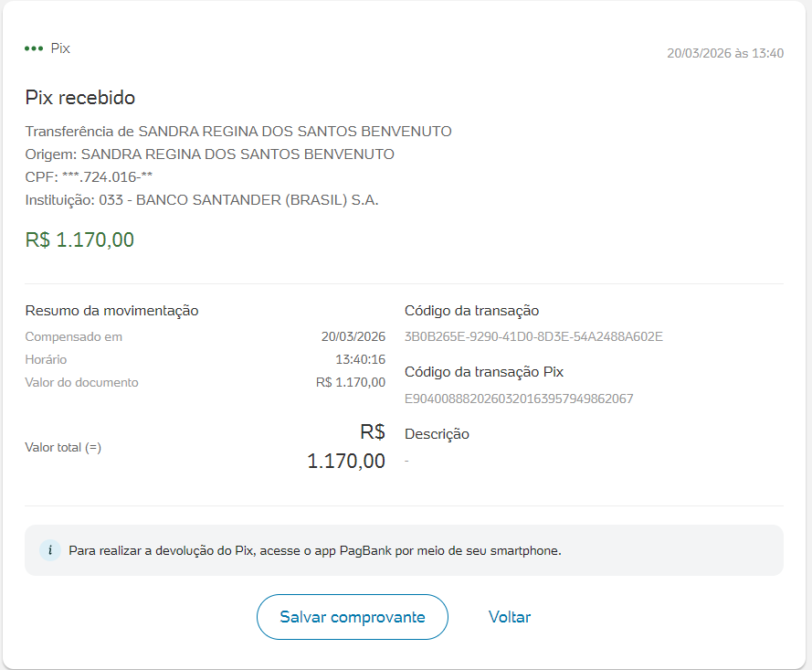The height and width of the screenshot is (670, 812).
Task: Select the Pix recebido heading
Action: click(x=80, y=98)
